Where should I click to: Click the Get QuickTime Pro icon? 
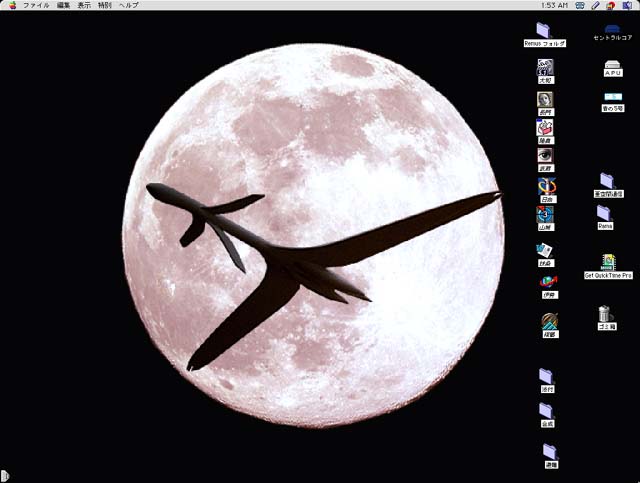point(608,261)
